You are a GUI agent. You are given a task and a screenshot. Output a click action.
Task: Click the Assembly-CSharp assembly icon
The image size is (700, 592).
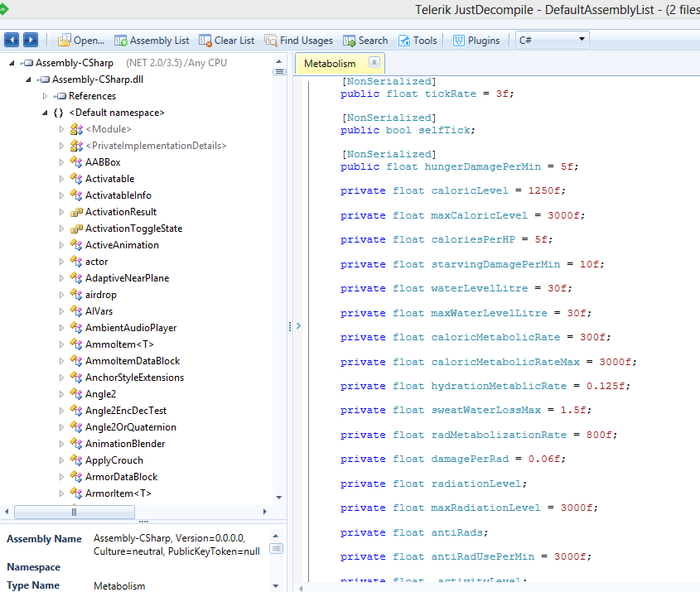click(x=27, y=64)
